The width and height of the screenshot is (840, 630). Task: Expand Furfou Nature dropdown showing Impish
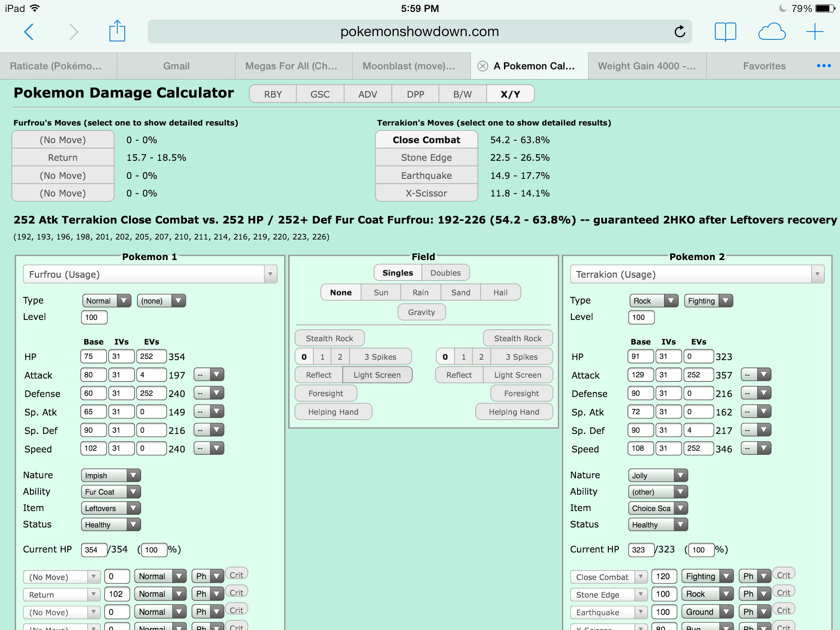click(111, 475)
